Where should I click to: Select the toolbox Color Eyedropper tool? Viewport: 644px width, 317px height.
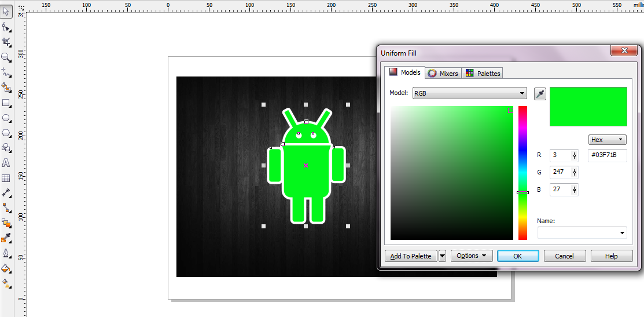pos(6,238)
